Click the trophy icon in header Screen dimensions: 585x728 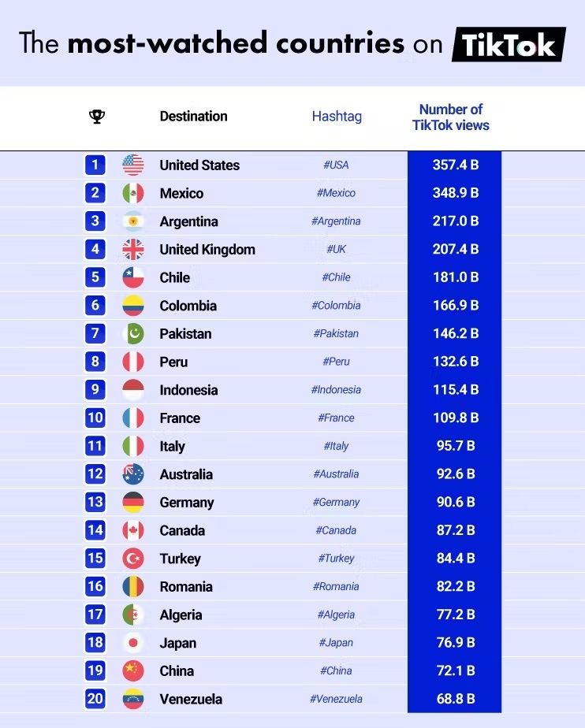click(97, 116)
